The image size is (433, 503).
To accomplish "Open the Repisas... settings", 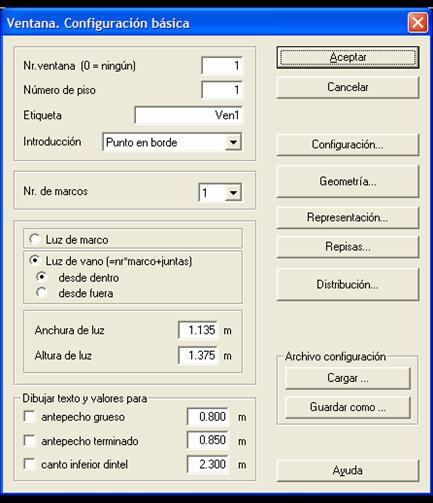I will 347,247.
